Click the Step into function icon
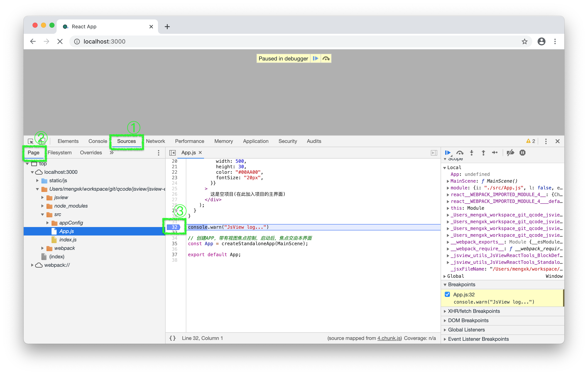The height and width of the screenshot is (375, 588). [472, 153]
